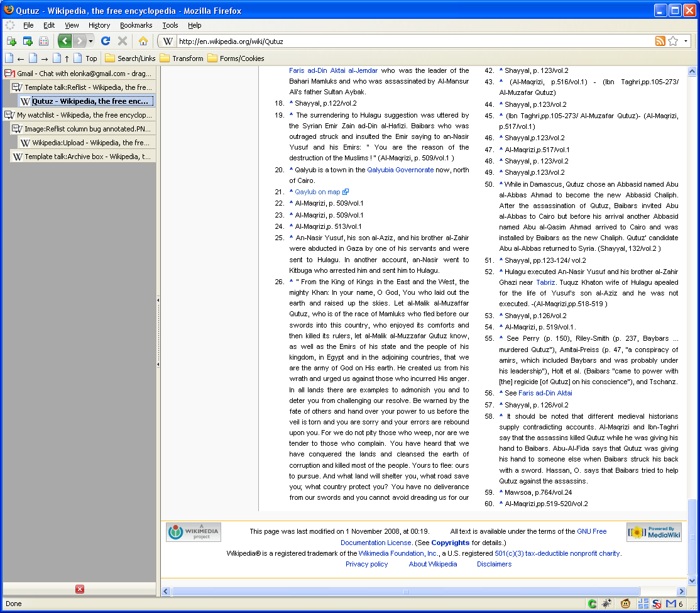Open the address bar dropdown arrow
Screen dimensions: 700x613
click(x=686, y=41)
